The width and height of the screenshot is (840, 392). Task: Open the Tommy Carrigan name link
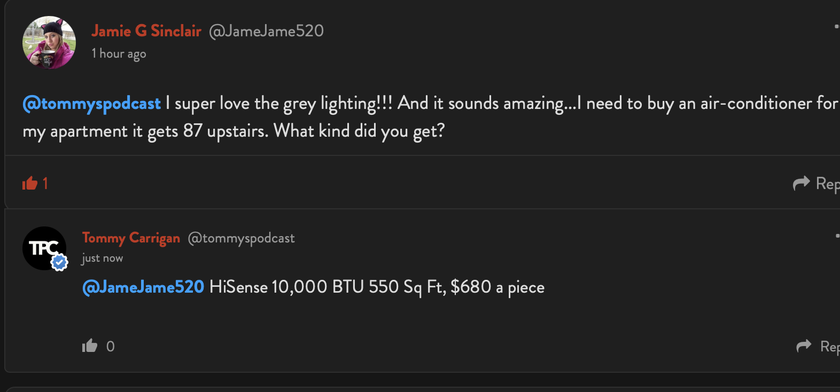131,238
